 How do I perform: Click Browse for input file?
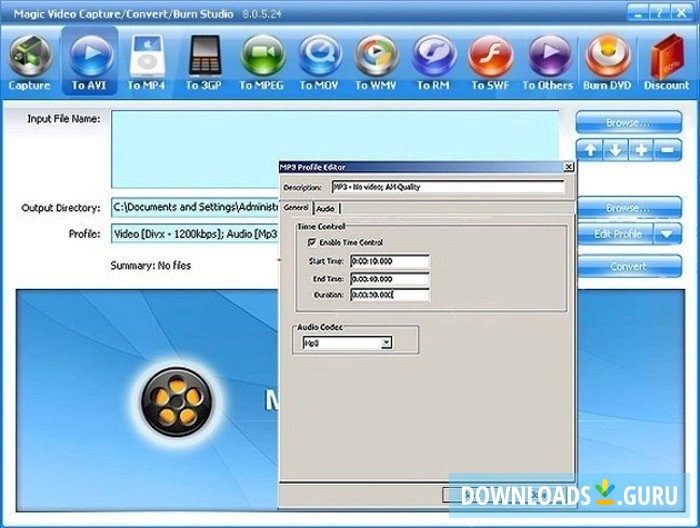click(x=629, y=122)
